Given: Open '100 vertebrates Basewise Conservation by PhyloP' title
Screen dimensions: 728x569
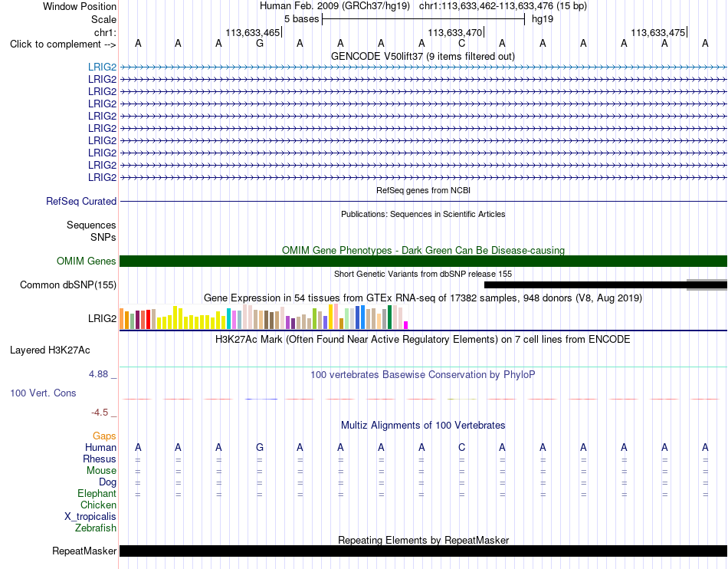Looking at the screenshot, I should coord(423,375).
